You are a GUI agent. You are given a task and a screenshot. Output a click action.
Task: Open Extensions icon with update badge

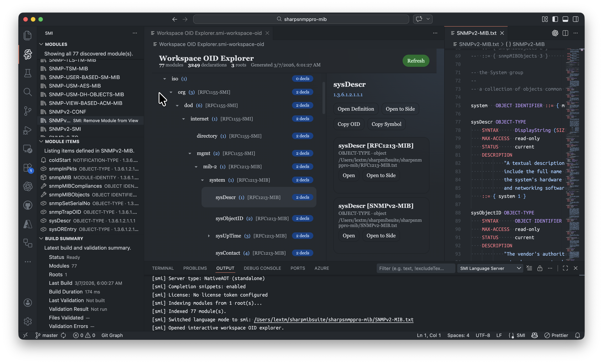pyautogui.click(x=28, y=168)
